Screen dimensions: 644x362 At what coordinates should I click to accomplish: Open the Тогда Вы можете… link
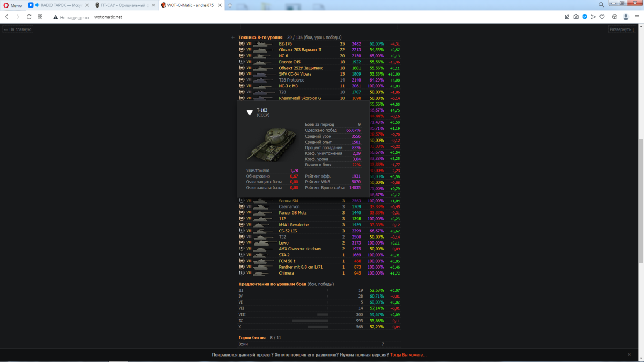tap(408, 355)
